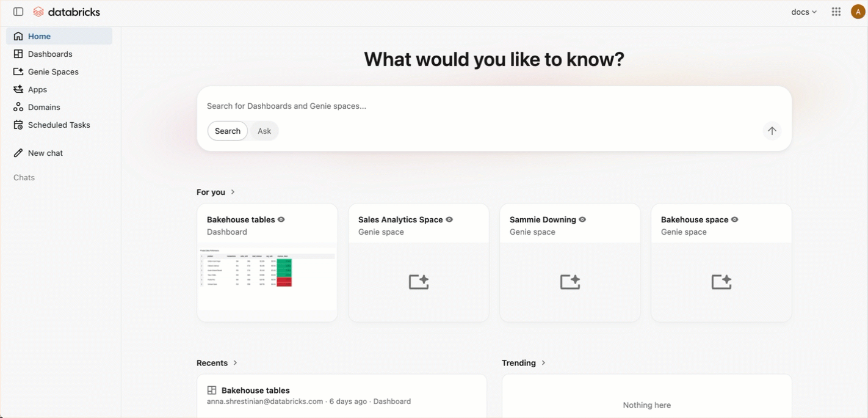This screenshot has height=418, width=868.
Task: Expand the For you section chevron
Action: coord(233,192)
